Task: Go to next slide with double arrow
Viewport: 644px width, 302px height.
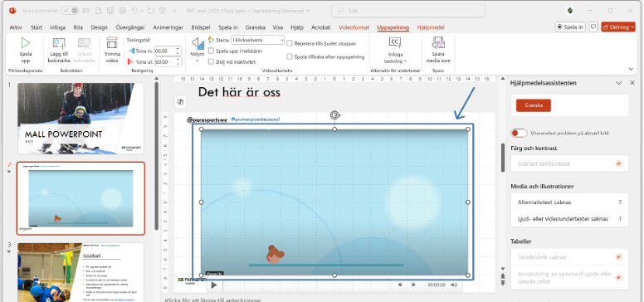Action: click(503, 283)
